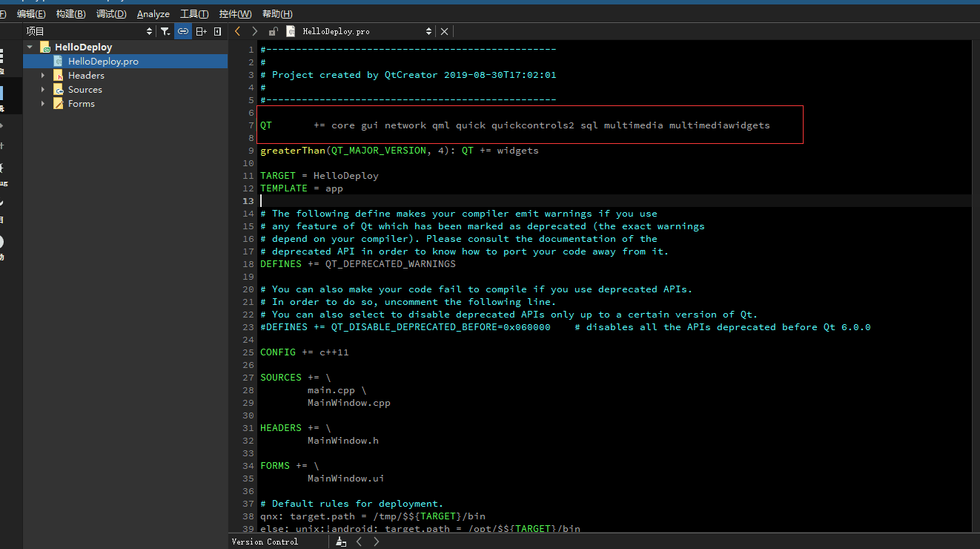Viewport: 980px width, 549px height.
Task: Click the HelloDeploy.pro file icon in tree
Action: pyautogui.click(x=58, y=62)
